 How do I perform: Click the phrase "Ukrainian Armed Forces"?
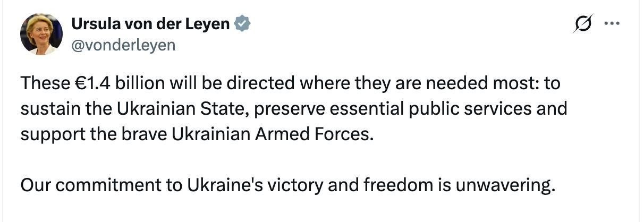click(269, 133)
